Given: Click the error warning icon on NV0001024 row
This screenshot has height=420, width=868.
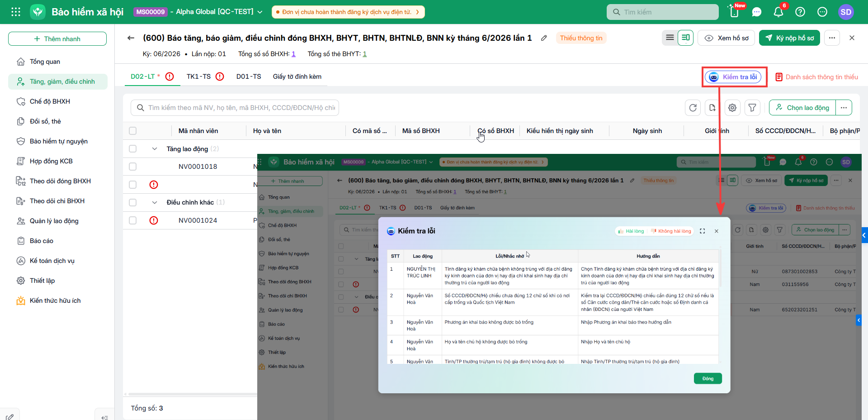Looking at the screenshot, I should pos(154,220).
